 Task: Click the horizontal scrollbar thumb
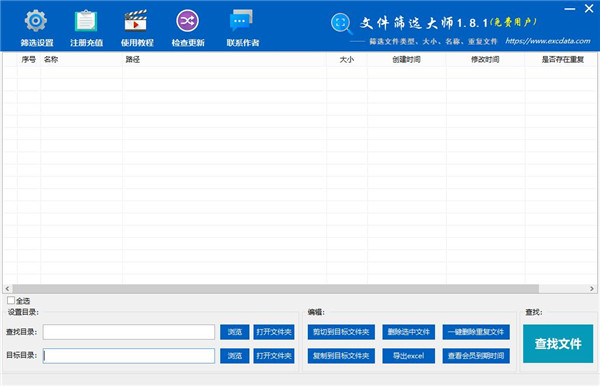(276, 288)
